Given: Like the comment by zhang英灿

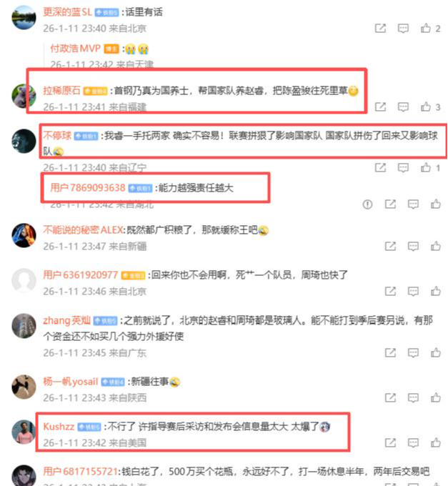Looking at the screenshot, I should 436,352.
